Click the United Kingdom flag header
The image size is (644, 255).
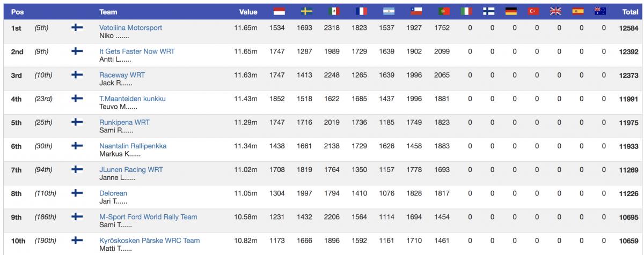pos(555,11)
